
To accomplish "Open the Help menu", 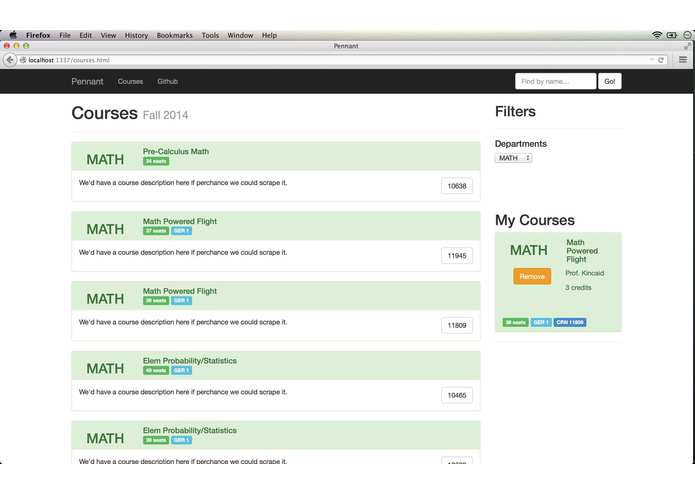I will tap(269, 35).
